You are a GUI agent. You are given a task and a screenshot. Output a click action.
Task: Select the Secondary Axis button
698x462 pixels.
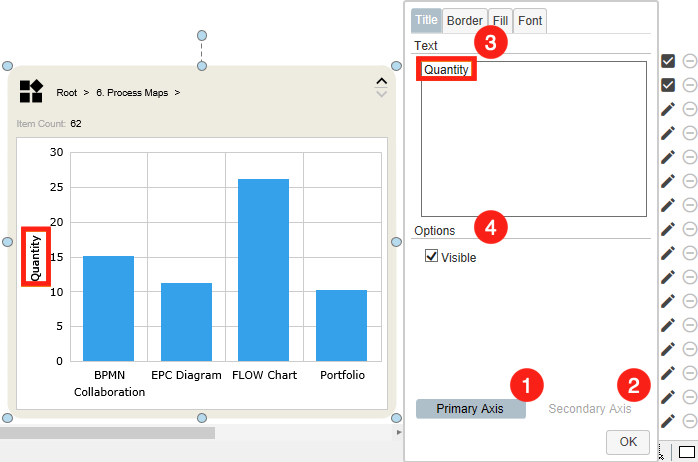pyautogui.click(x=589, y=409)
